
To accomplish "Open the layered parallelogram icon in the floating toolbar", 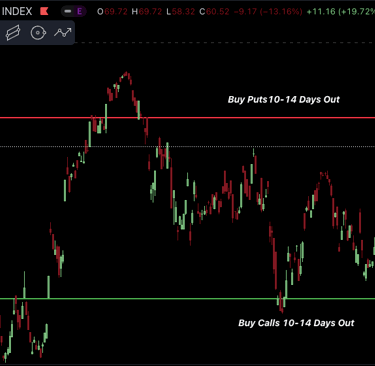I will [x=13, y=33].
